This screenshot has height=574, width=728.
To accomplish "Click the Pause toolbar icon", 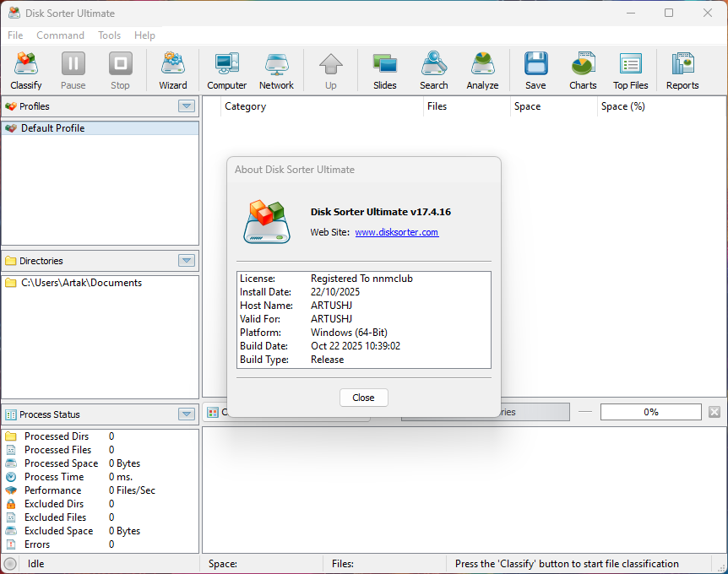I will (x=73, y=71).
